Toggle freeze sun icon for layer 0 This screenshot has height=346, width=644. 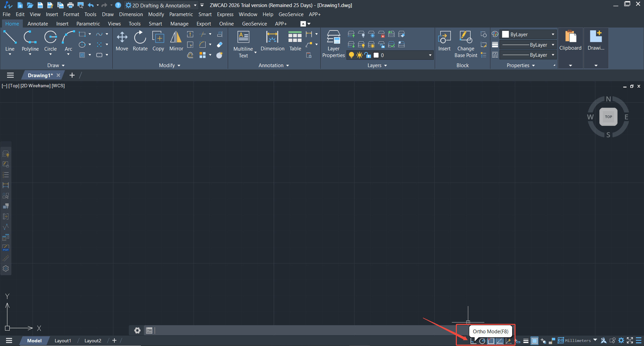360,55
